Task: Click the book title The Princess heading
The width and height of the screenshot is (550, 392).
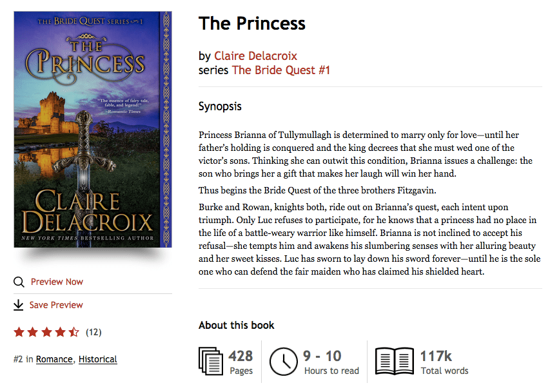Action: 251,23
